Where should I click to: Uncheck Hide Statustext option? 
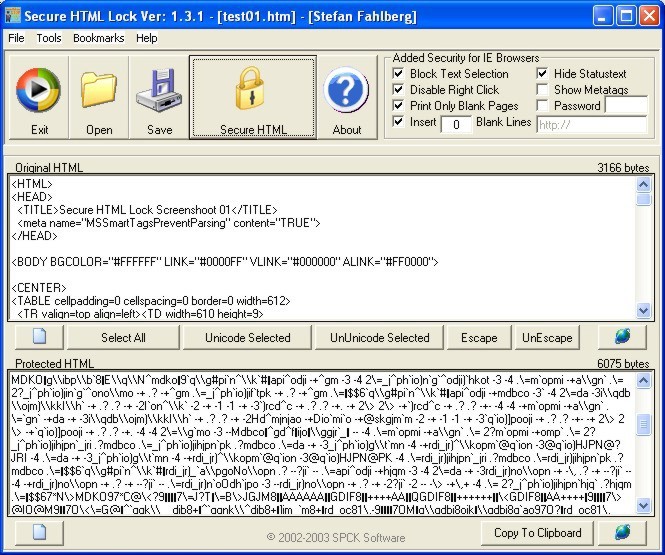click(x=542, y=73)
